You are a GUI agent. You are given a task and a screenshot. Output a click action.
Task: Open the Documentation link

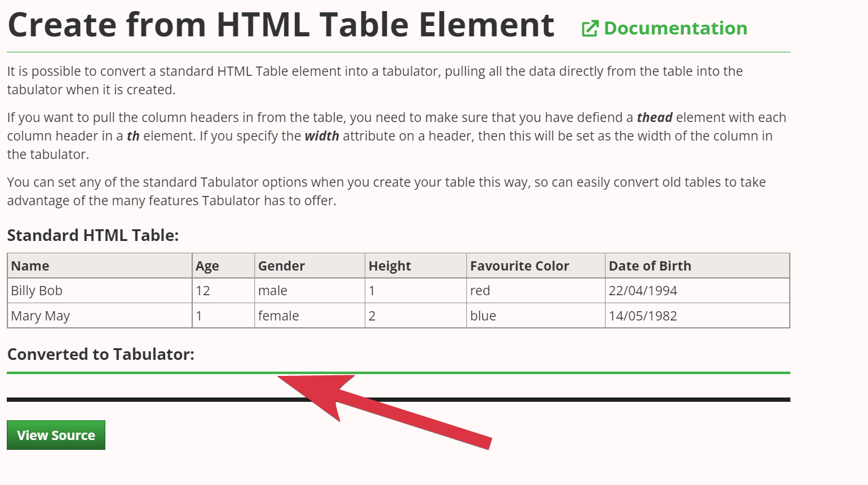(x=675, y=28)
